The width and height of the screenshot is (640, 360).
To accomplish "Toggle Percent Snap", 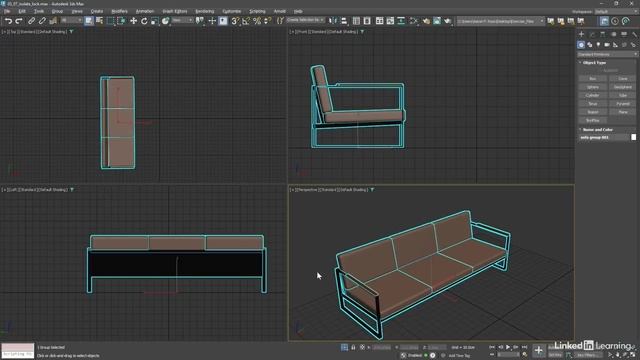I will (x=257, y=21).
